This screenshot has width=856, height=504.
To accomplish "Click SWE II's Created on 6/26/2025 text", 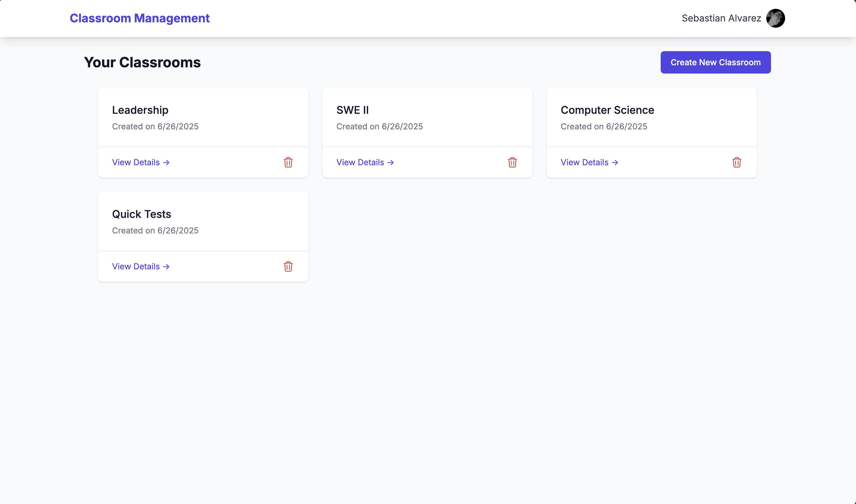I will [x=379, y=126].
